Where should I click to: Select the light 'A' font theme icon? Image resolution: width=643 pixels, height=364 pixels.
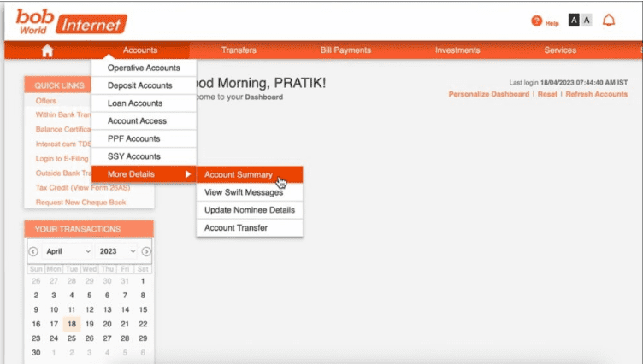pos(587,20)
